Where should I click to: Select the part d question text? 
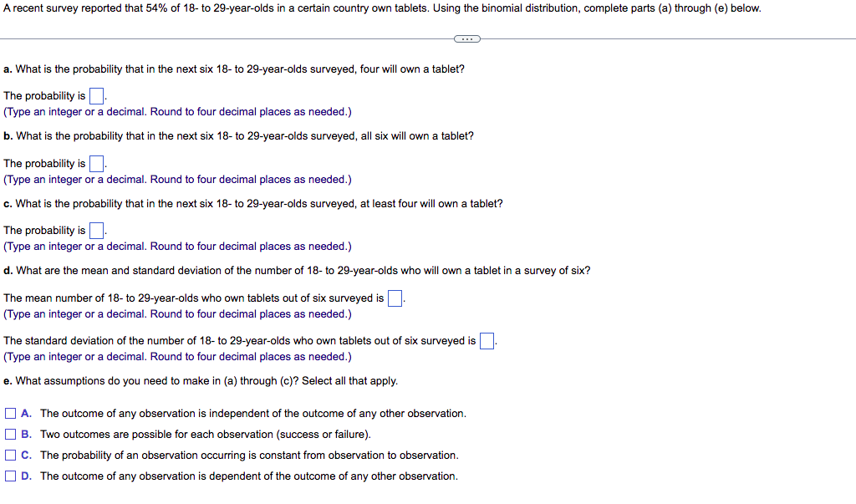pyautogui.click(x=297, y=268)
